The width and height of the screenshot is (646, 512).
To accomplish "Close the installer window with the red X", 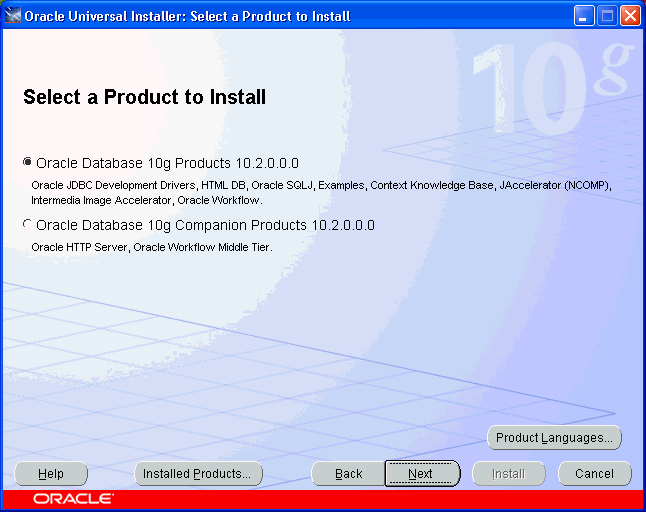I will (x=630, y=15).
